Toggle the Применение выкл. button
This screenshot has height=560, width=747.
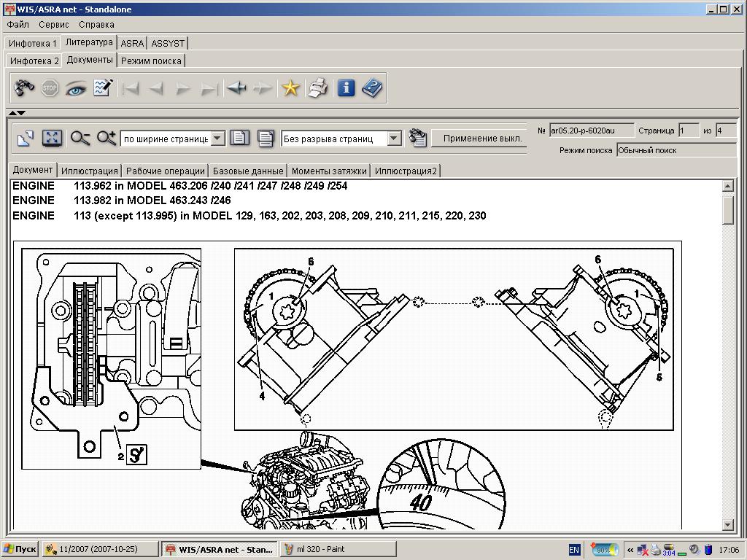click(482, 138)
